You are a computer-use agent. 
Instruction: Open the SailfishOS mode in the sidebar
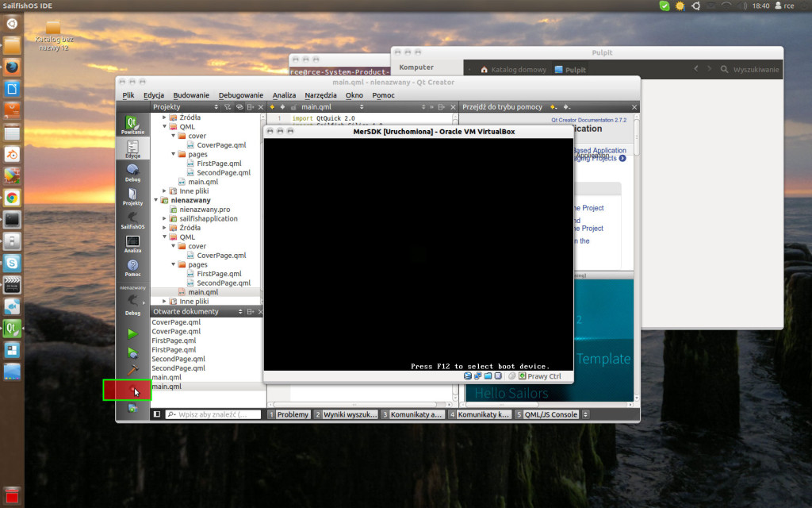(132, 219)
